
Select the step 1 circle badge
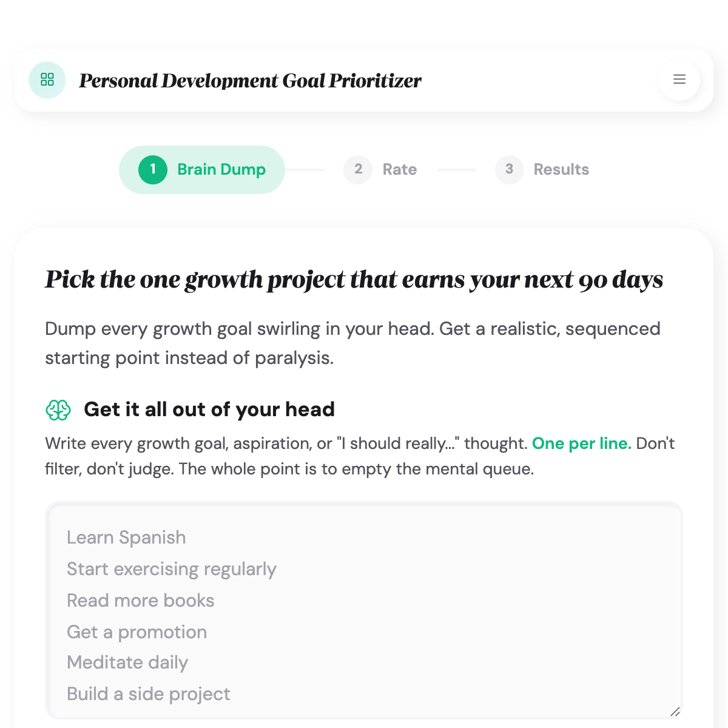[153, 170]
